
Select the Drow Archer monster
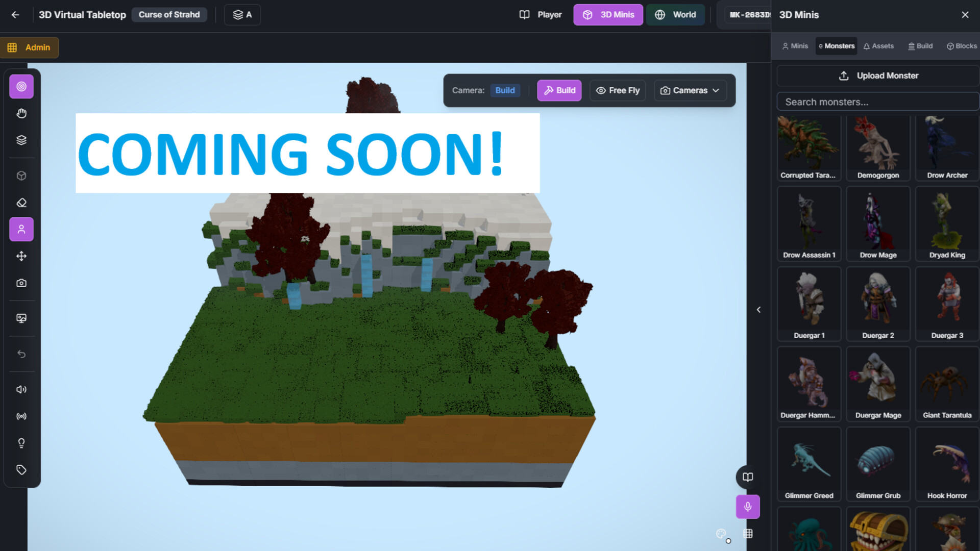[x=947, y=148]
